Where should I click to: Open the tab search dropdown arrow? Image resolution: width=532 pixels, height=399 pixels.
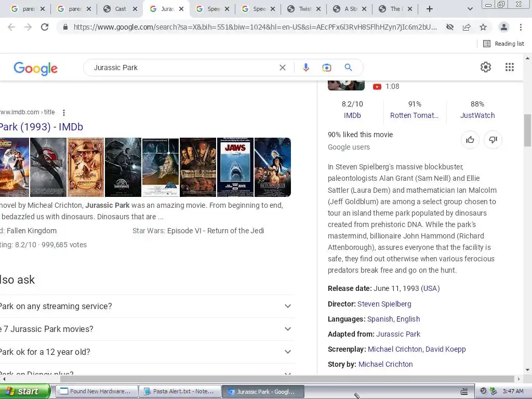point(470,9)
